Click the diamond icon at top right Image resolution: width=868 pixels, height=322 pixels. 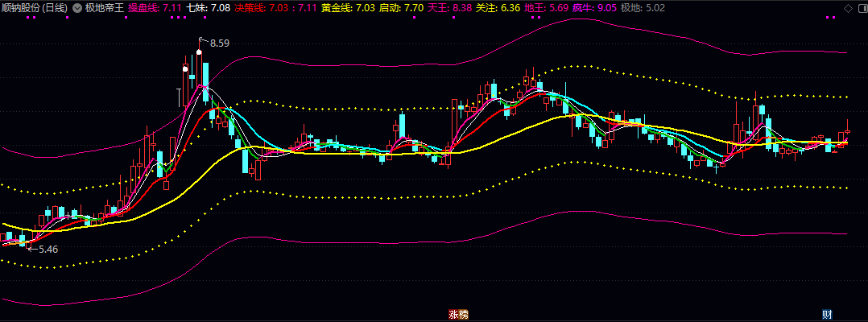pos(849,8)
